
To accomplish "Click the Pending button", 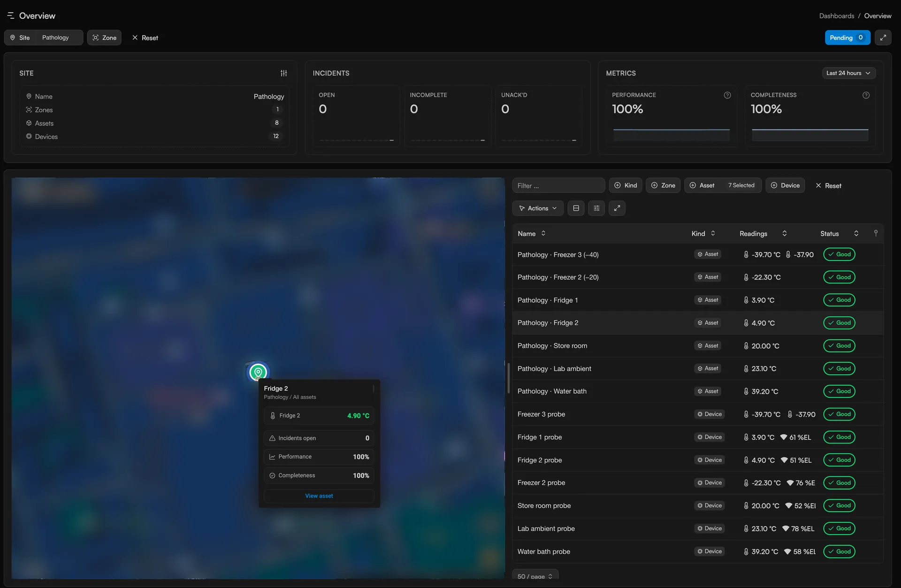I will coord(847,38).
